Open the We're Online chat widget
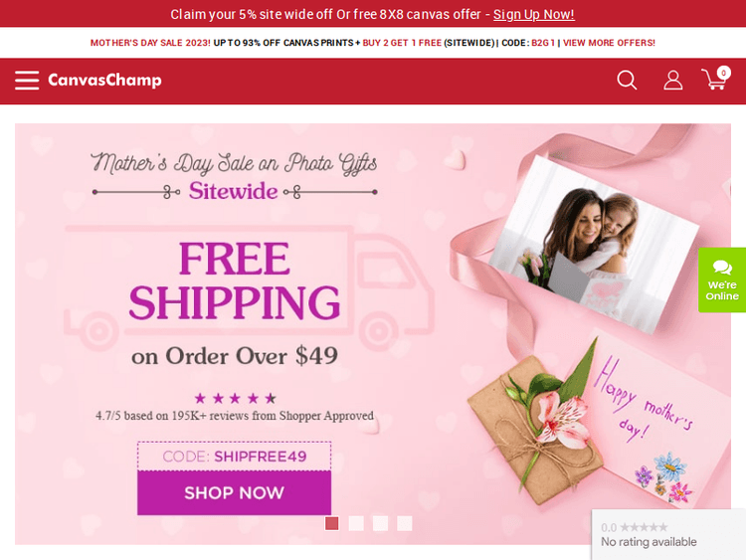Image resolution: width=746 pixels, height=560 pixels. click(722, 280)
